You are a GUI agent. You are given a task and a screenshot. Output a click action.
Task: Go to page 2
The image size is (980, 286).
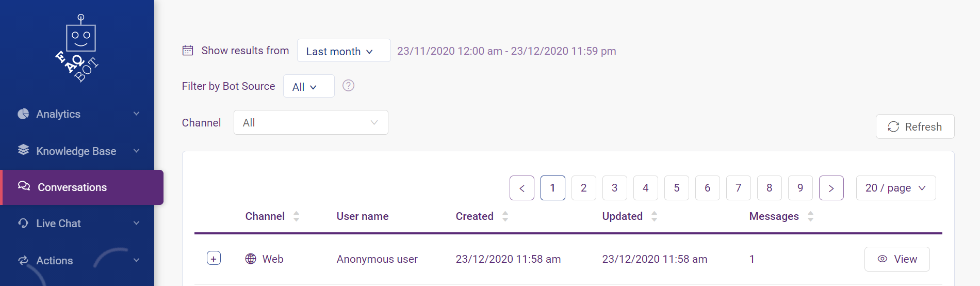click(x=584, y=188)
